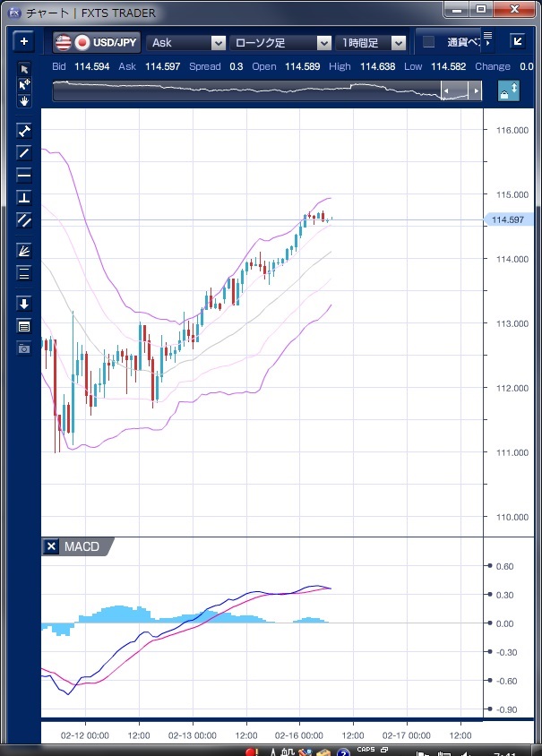
Task: Select the Fibonacci retracement levels tool
Action: coord(24,273)
